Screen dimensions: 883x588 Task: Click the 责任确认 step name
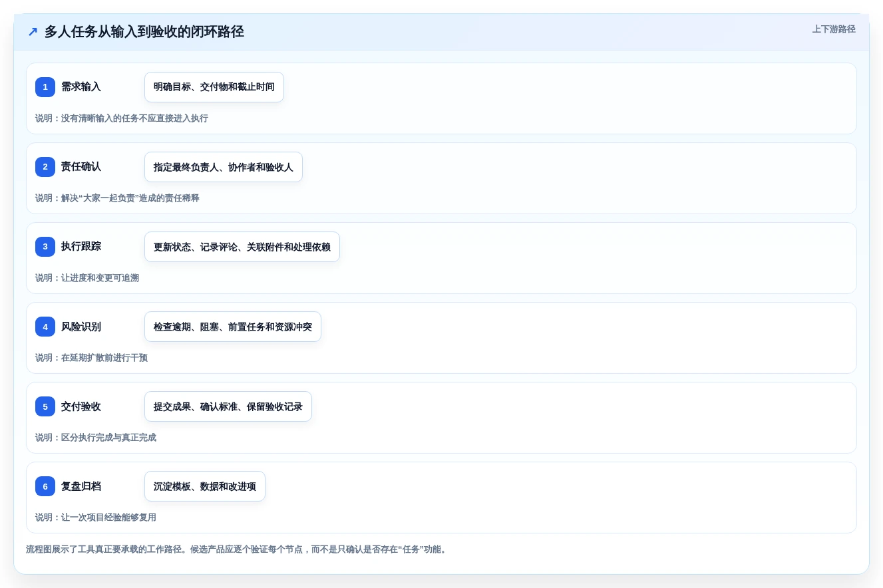pos(81,167)
